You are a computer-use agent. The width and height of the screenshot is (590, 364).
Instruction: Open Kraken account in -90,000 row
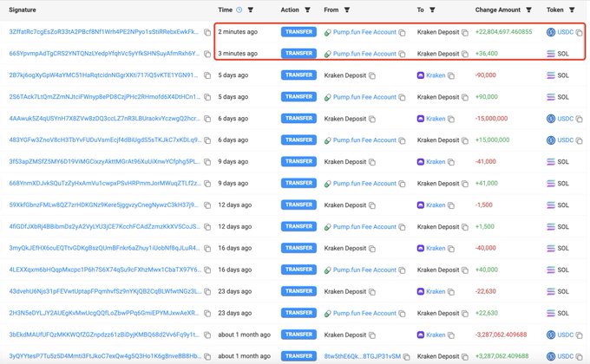pyautogui.click(x=436, y=75)
